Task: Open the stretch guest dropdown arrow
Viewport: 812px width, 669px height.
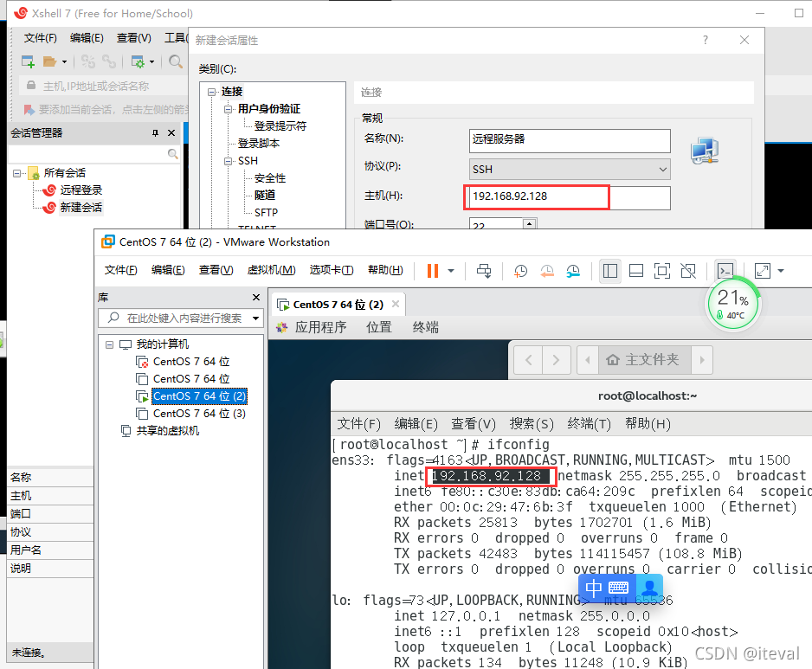Action: pyautogui.click(x=781, y=271)
